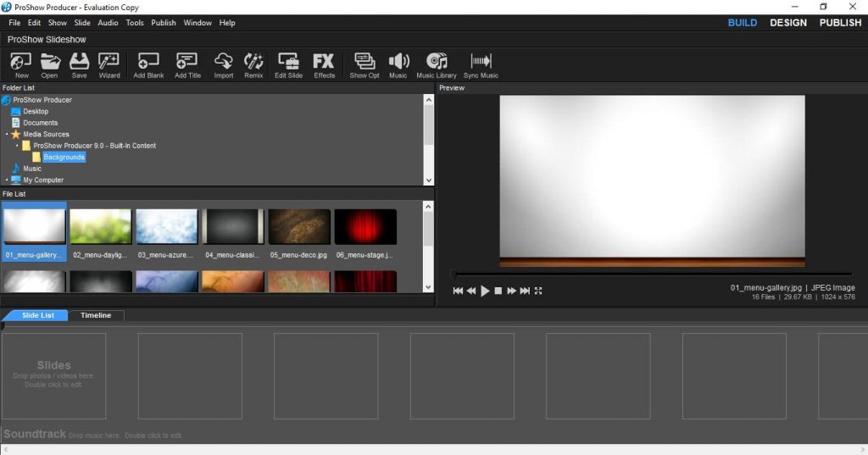
Task: Open the Wizard tool
Action: (108, 64)
